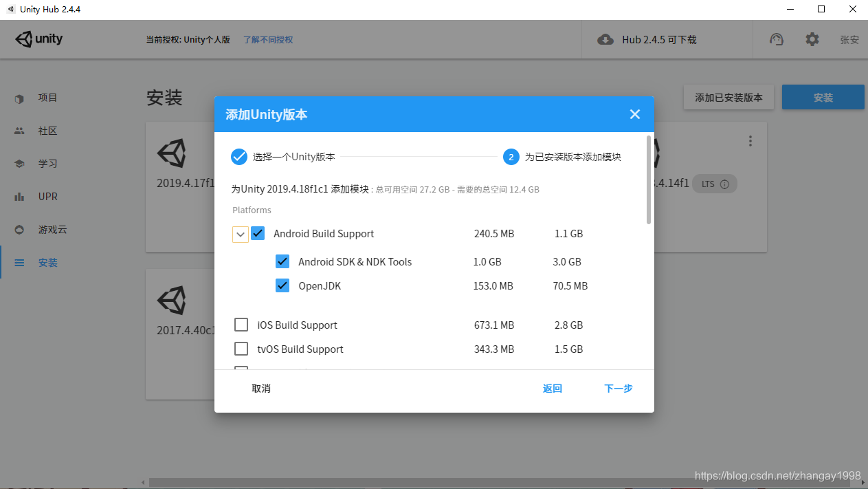The width and height of the screenshot is (868, 489).
Task: Click the dialog's vertical scrollbar thumb
Action: (x=649, y=180)
